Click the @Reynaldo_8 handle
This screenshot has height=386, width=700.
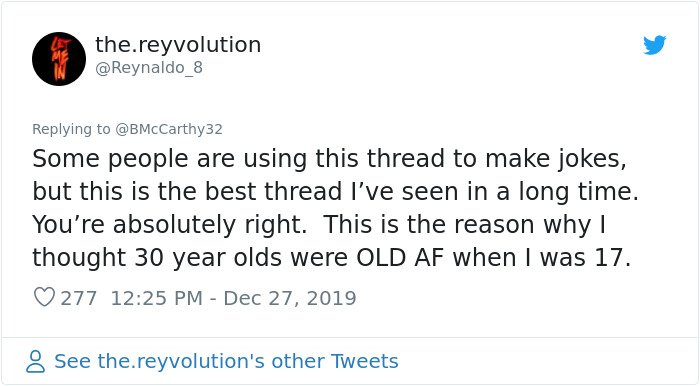point(149,68)
